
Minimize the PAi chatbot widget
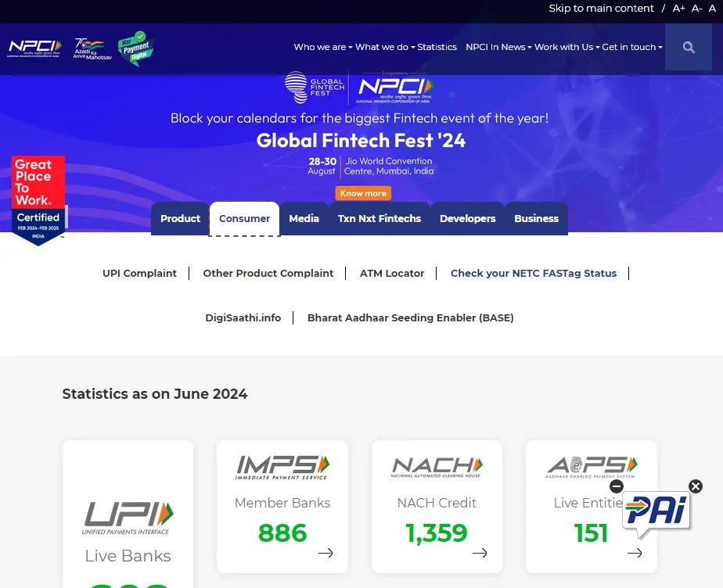[x=617, y=486]
